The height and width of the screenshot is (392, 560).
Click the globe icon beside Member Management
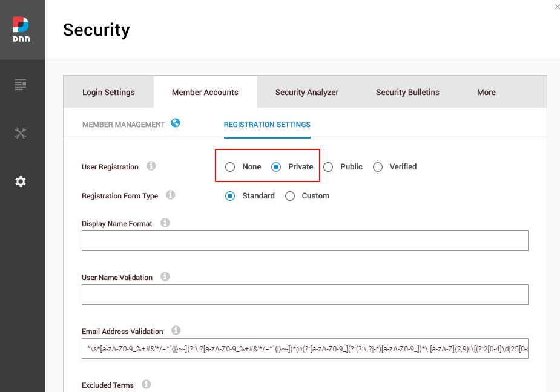pyautogui.click(x=176, y=123)
